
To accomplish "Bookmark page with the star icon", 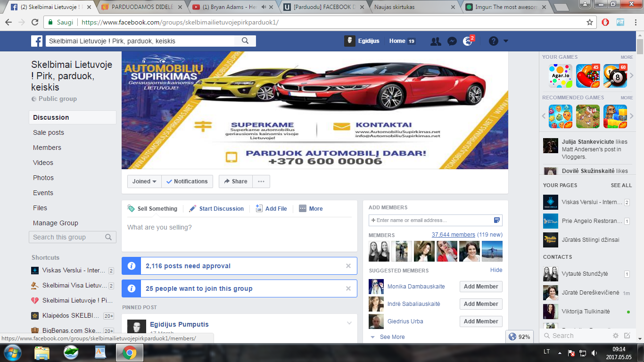I will click(590, 22).
